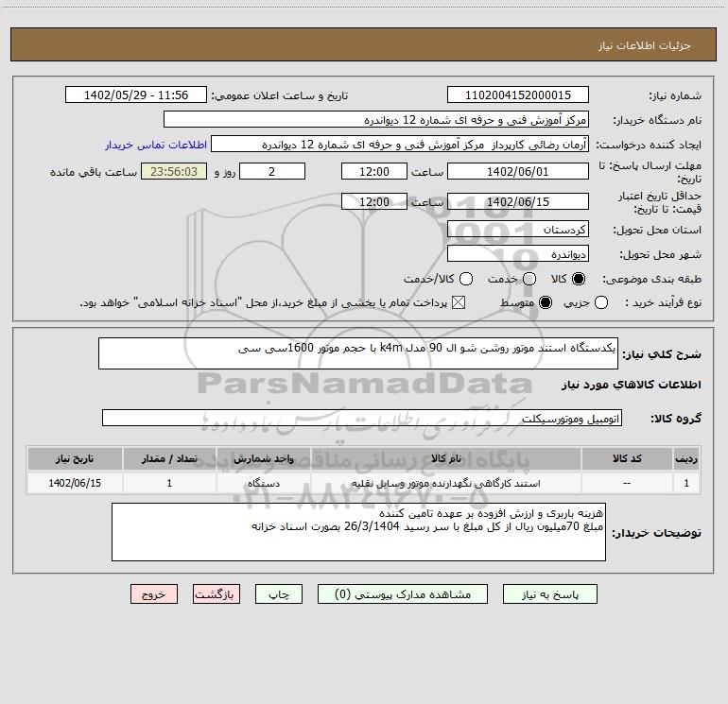Click the تاریخ و ساعت اعلان عمومی: label
Image resolution: width=728 pixels, height=704 pixels.
click(x=280, y=96)
